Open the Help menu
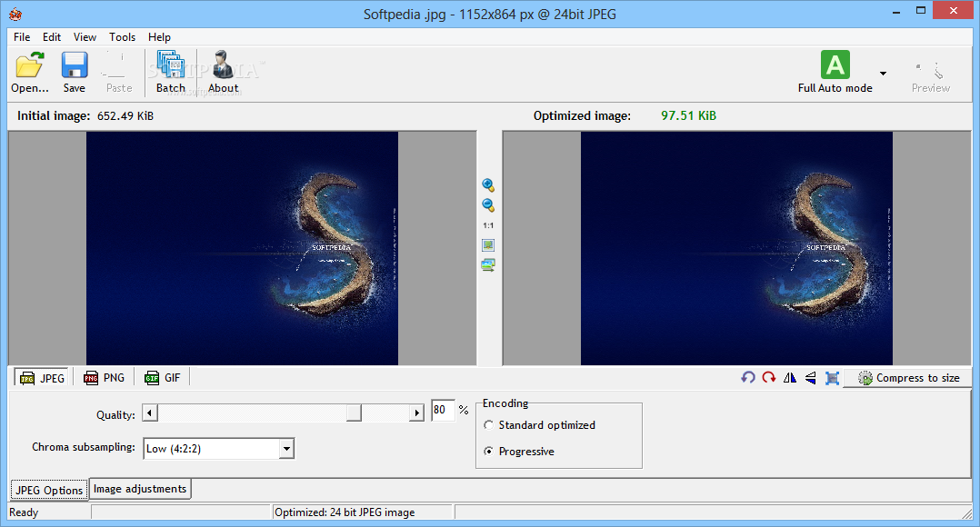Screen dimensions: 980x527 (x=159, y=37)
